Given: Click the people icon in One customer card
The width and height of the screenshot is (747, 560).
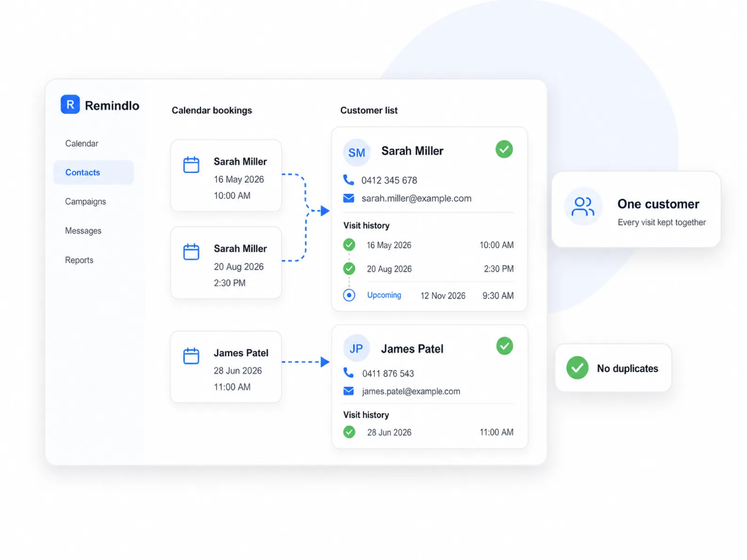Looking at the screenshot, I should coord(583,206).
